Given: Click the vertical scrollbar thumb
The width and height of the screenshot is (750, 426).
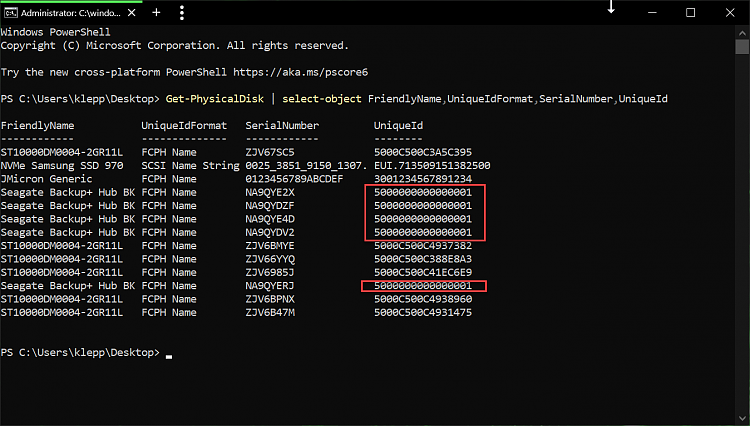Looking at the screenshot, I should click(742, 47).
